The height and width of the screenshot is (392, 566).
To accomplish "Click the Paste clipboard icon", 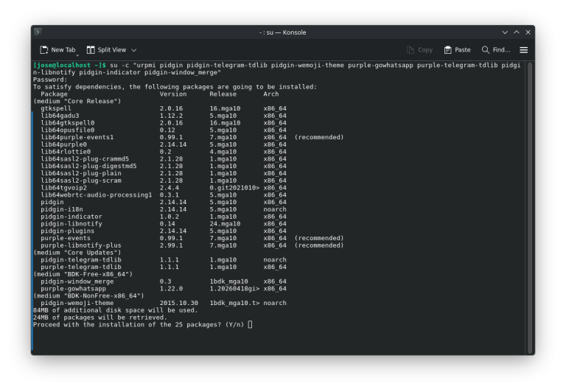I will click(447, 50).
